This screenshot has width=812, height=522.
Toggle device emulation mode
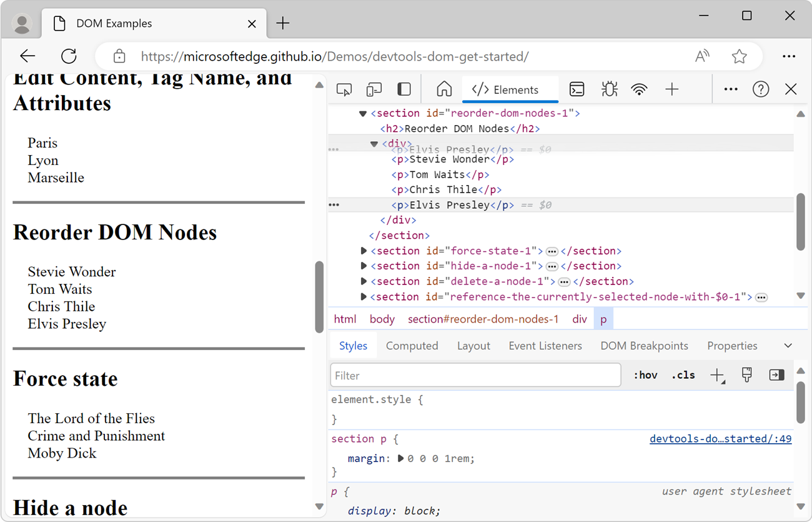[374, 89]
